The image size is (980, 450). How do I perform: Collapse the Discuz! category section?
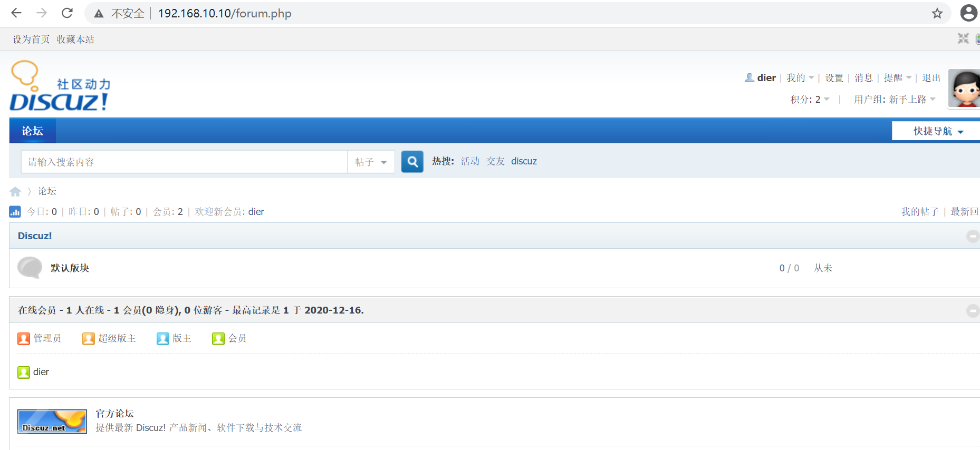pos(973,236)
